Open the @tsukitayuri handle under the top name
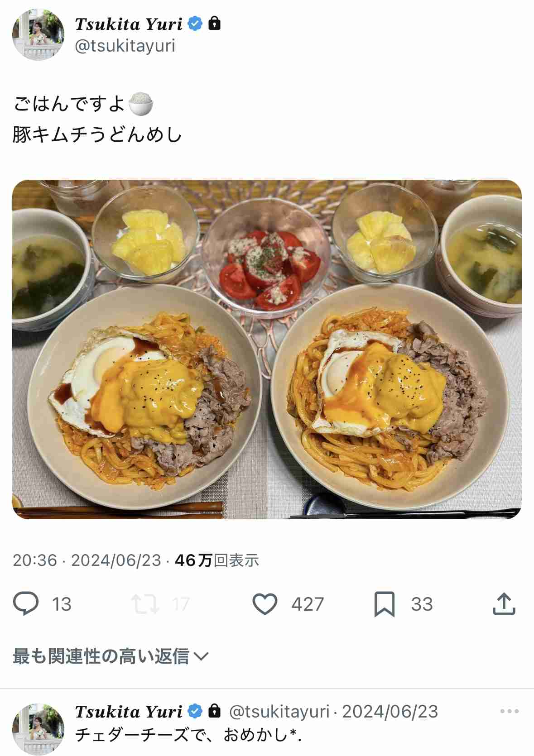The height and width of the screenshot is (756, 534). click(x=125, y=46)
